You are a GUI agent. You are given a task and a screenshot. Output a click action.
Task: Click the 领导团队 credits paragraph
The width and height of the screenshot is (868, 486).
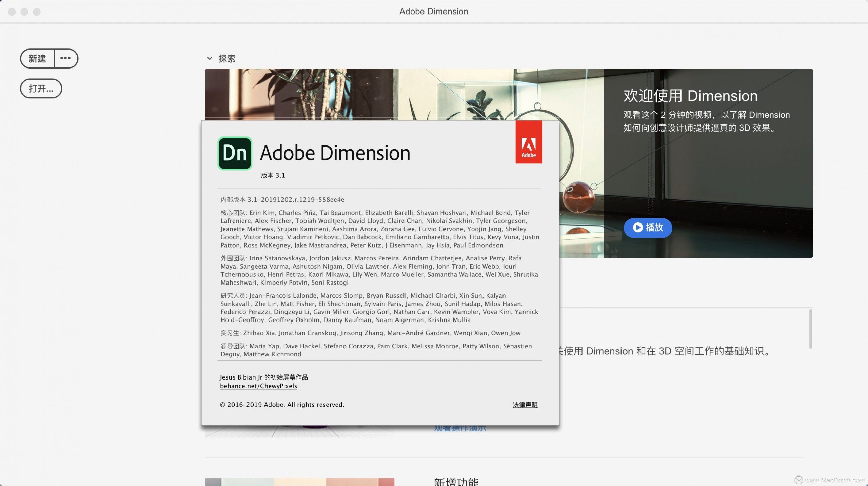[376, 350]
